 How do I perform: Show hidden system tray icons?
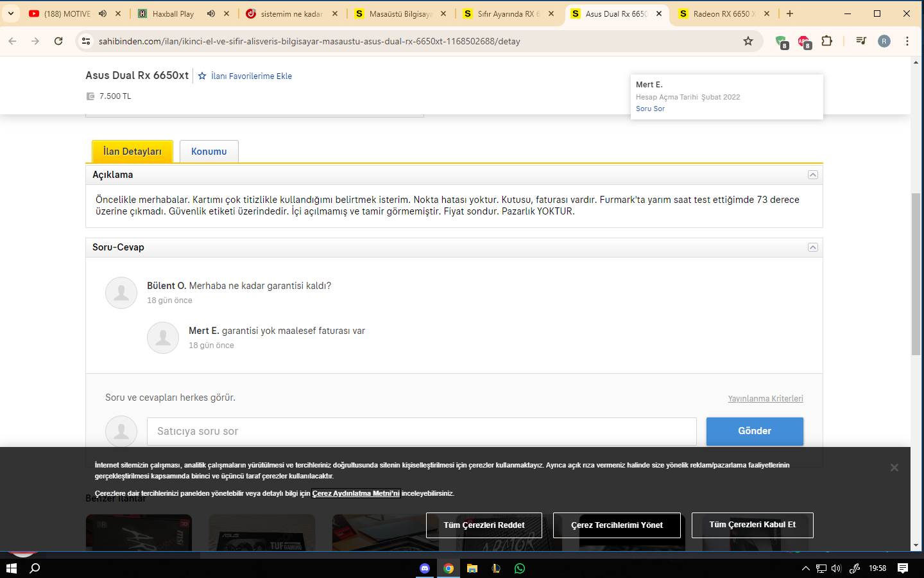(x=806, y=568)
